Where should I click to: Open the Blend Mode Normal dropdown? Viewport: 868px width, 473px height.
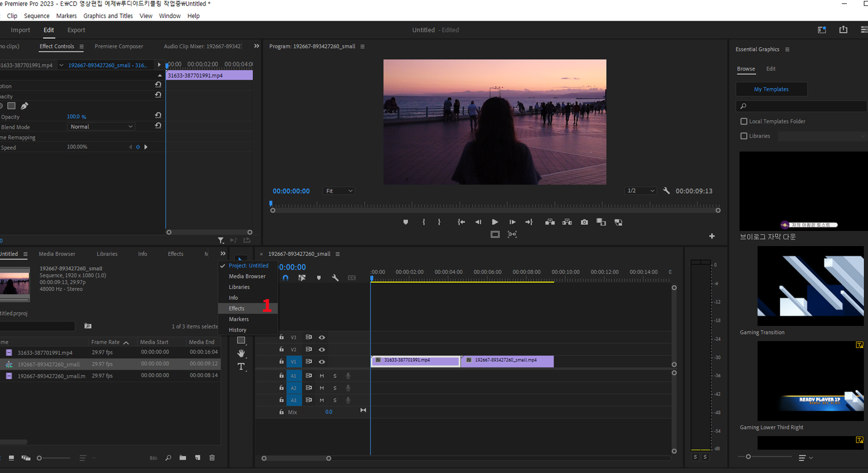101,127
